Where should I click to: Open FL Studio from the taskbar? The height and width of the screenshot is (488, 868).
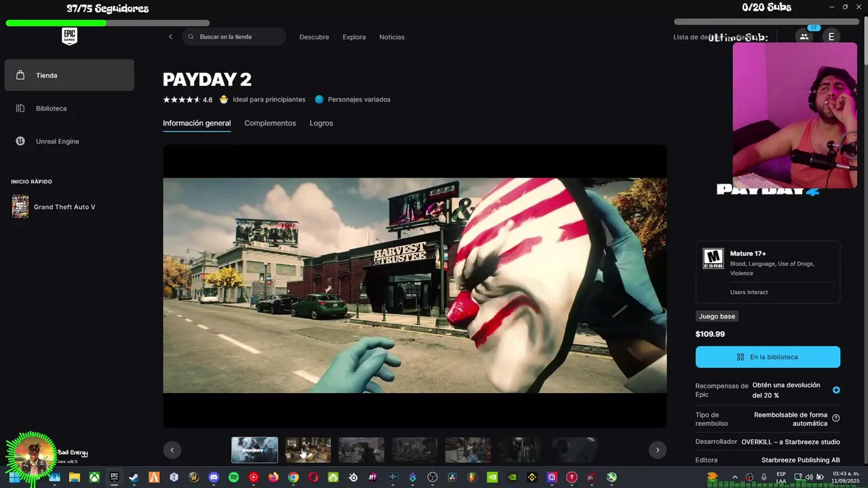tap(472, 477)
